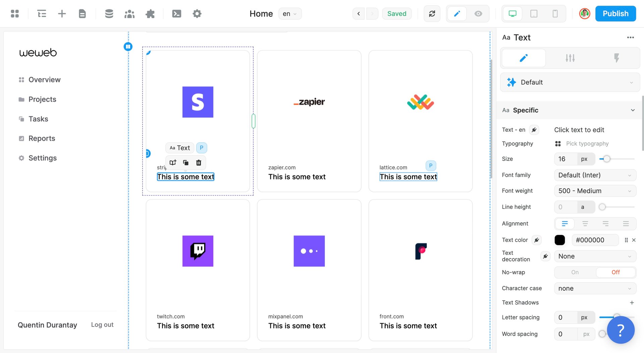Open the edit pencil tab in Text panel
This screenshot has width=644, height=353.
tap(524, 58)
